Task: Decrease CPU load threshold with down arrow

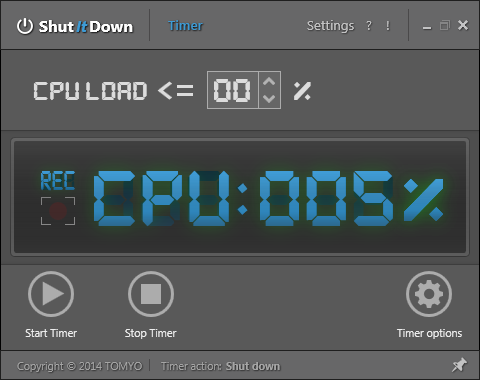Action: coord(269,98)
